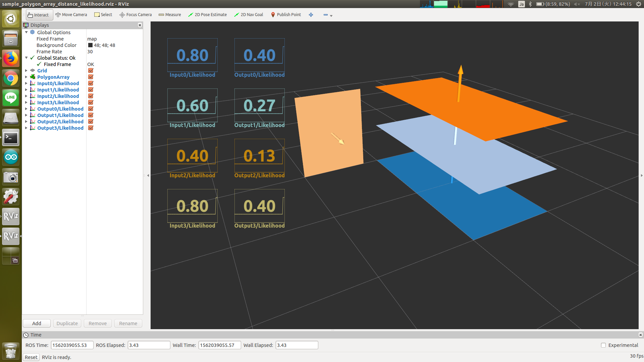Open the Terminal from the dock
644x362 pixels.
click(11, 137)
